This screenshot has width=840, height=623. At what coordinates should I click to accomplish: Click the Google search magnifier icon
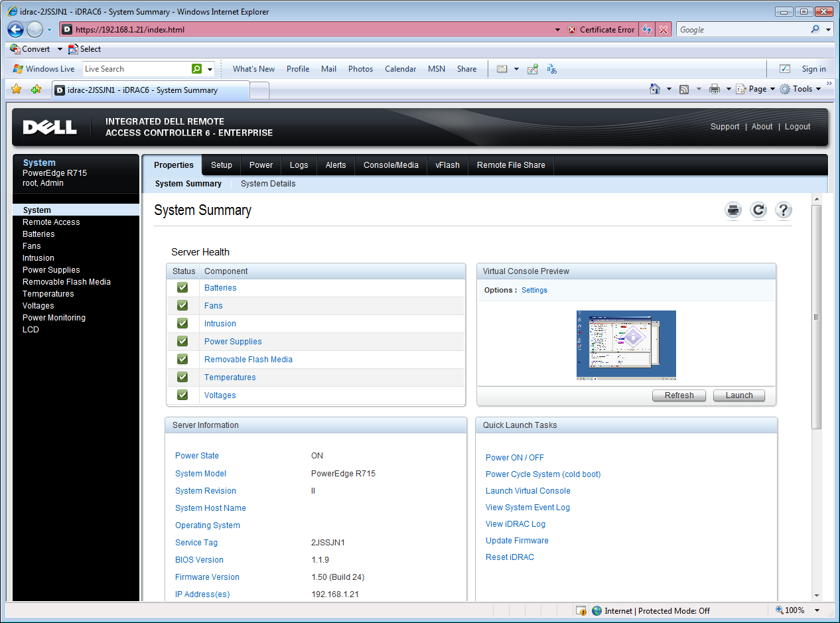click(815, 30)
